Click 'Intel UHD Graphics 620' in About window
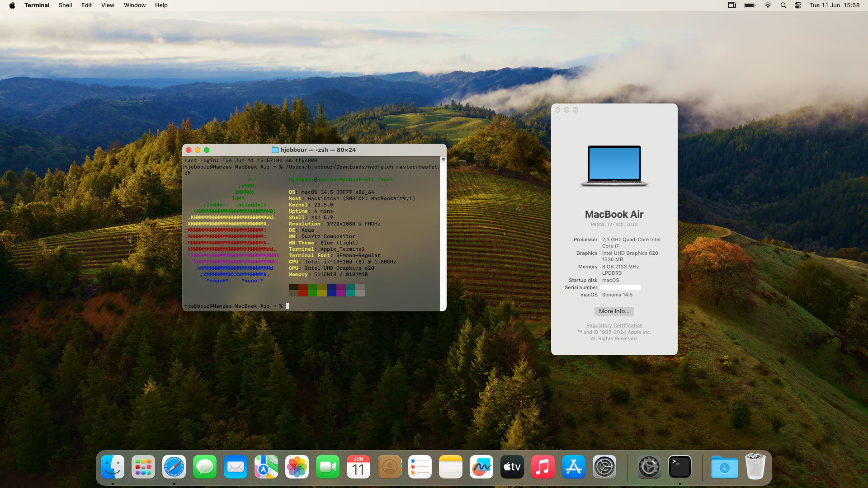 click(x=630, y=253)
